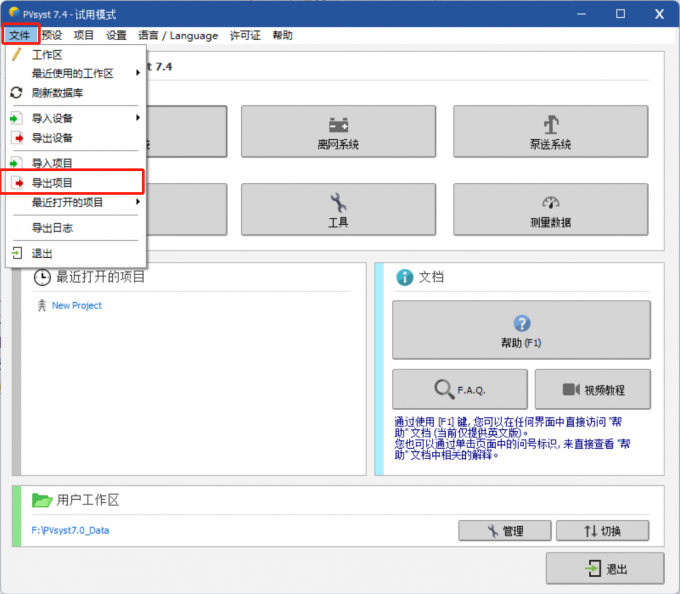Click the up-down arrows icon on 切换
Viewport: 680px width, 594px height.
[591, 531]
